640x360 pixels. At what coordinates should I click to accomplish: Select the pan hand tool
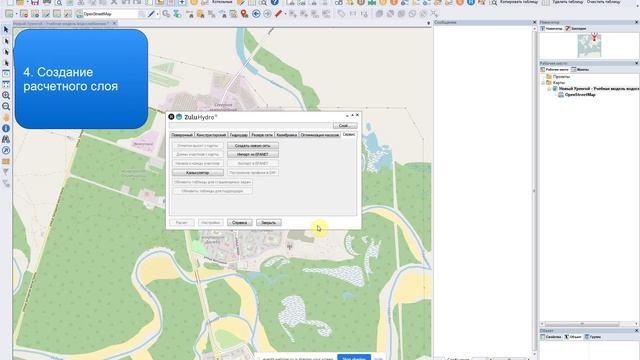point(6,118)
